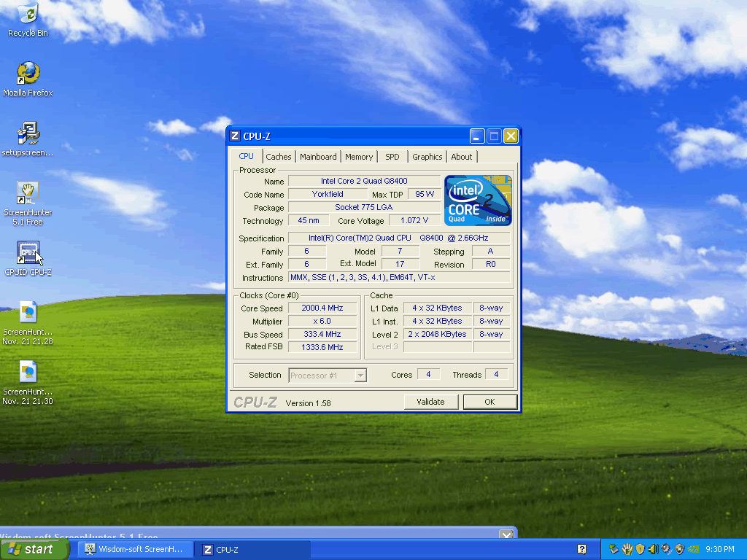Click the CPU-Z title bar Z icon
The image size is (747, 560).
click(x=234, y=136)
